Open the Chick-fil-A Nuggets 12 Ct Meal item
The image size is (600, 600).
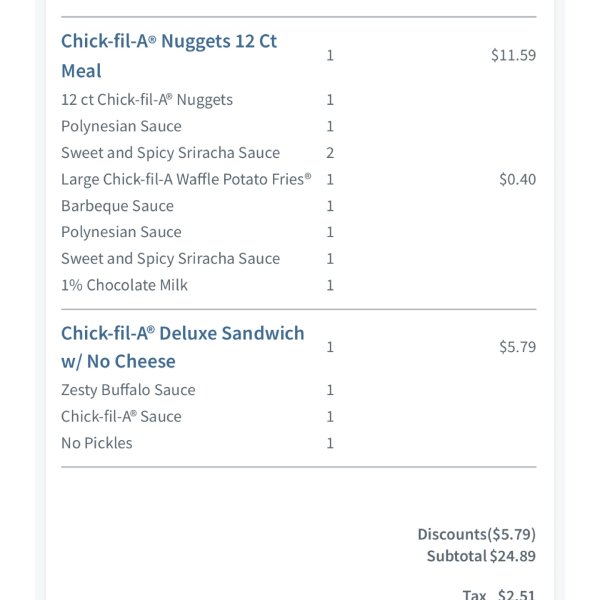(x=169, y=56)
